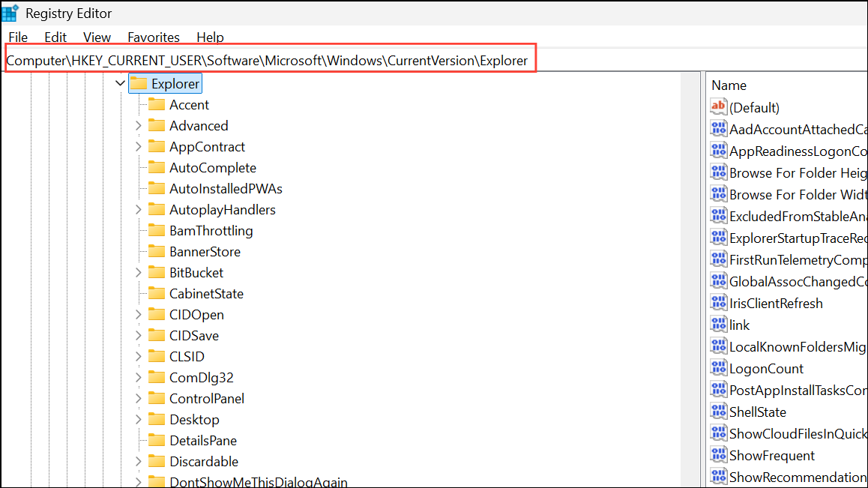The width and height of the screenshot is (868, 488).
Task: Click the folder icon of the selected Explorer key
Action: [x=138, y=83]
